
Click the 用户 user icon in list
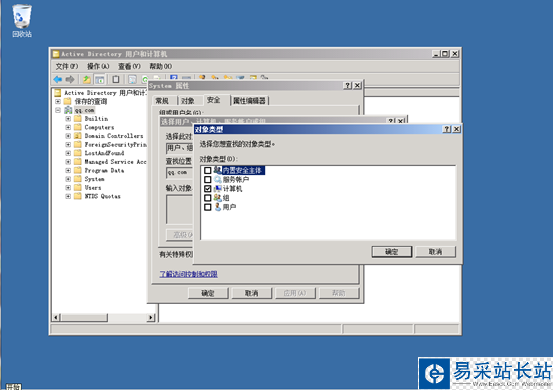[x=218, y=207]
